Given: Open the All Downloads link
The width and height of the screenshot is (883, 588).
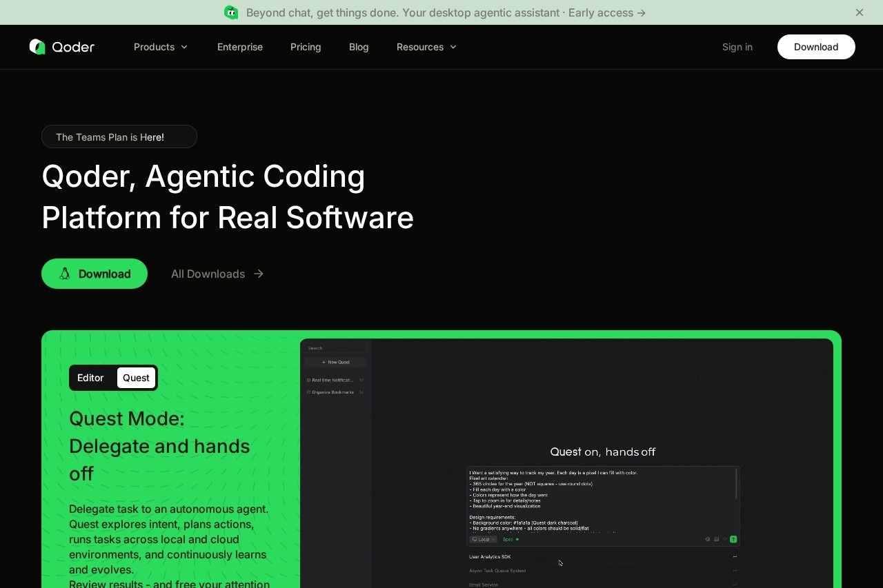Looking at the screenshot, I should pyautogui.click(x=217, y=274).
